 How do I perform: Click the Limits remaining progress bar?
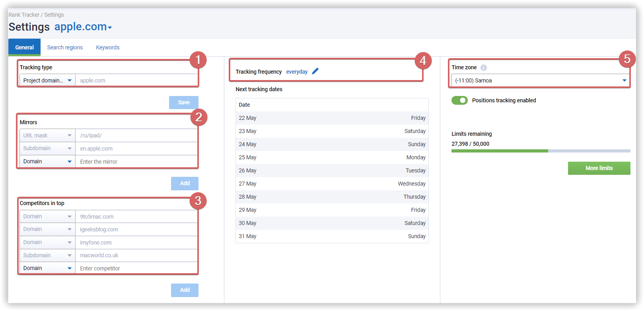[541, 151]
